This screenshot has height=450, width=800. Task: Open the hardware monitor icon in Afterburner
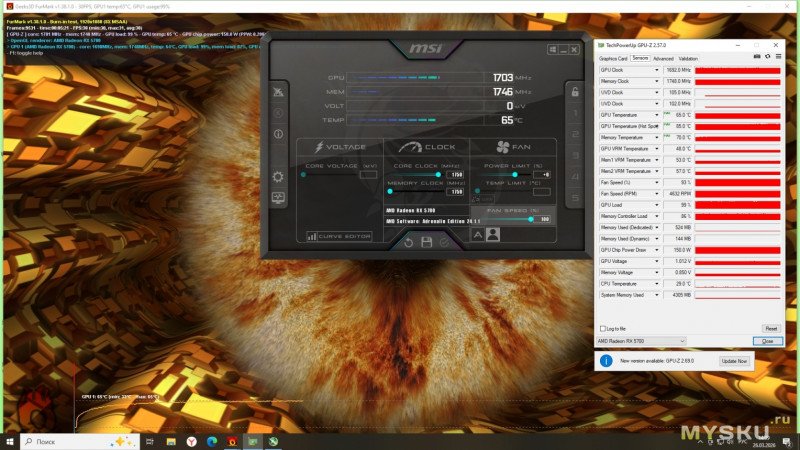(277, 198)
